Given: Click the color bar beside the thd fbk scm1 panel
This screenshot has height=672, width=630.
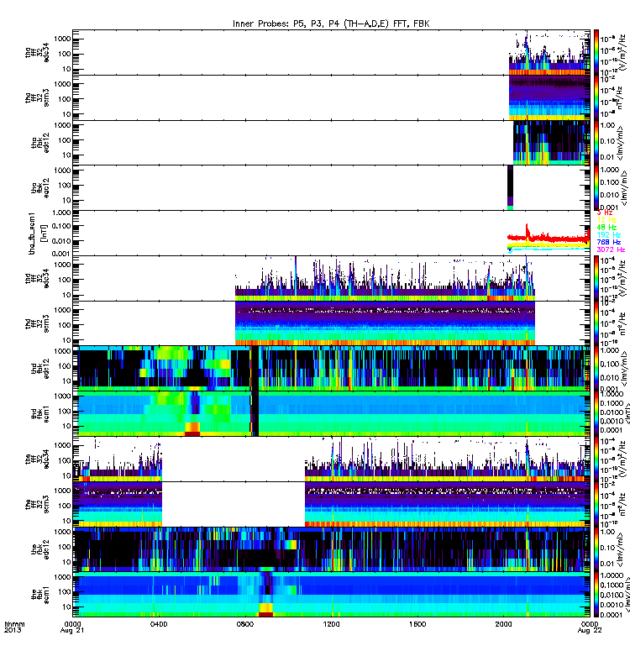Looking at the screenshot, I should 596,413.
